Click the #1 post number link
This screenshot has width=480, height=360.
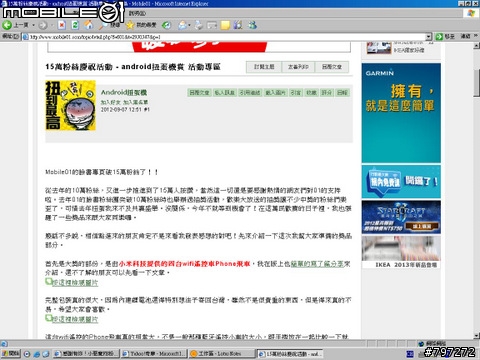(x=147, y=109)
